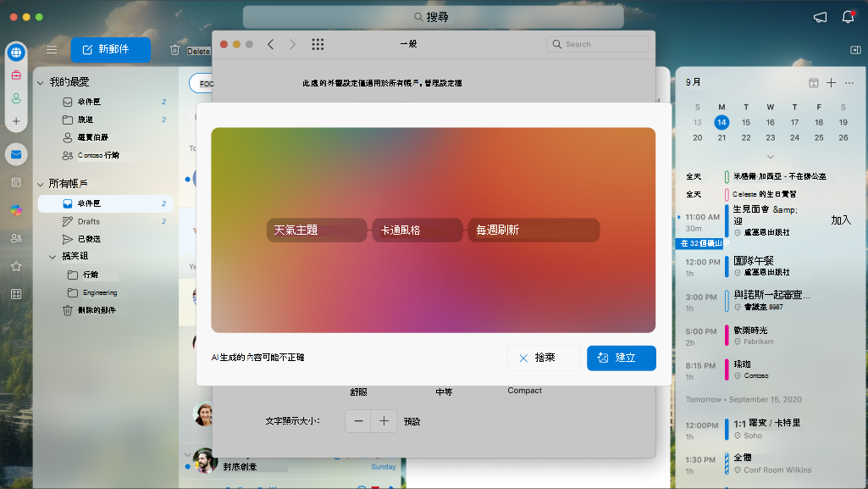Image resolution: width=868 pixels, height=489 pixels.
Task: Select the Compact density option
Action: click(524, 391)
